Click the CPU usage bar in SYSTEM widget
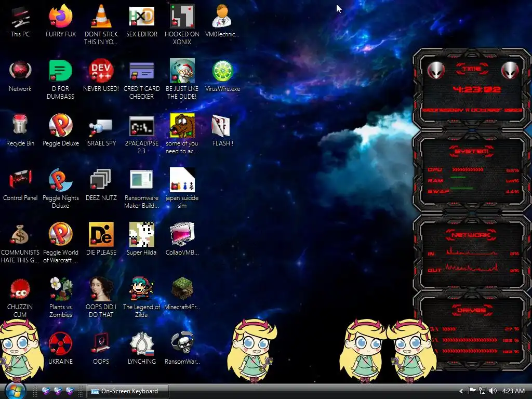Image resolution: width=532 pixels, height=399 pixels. [468, 170]
